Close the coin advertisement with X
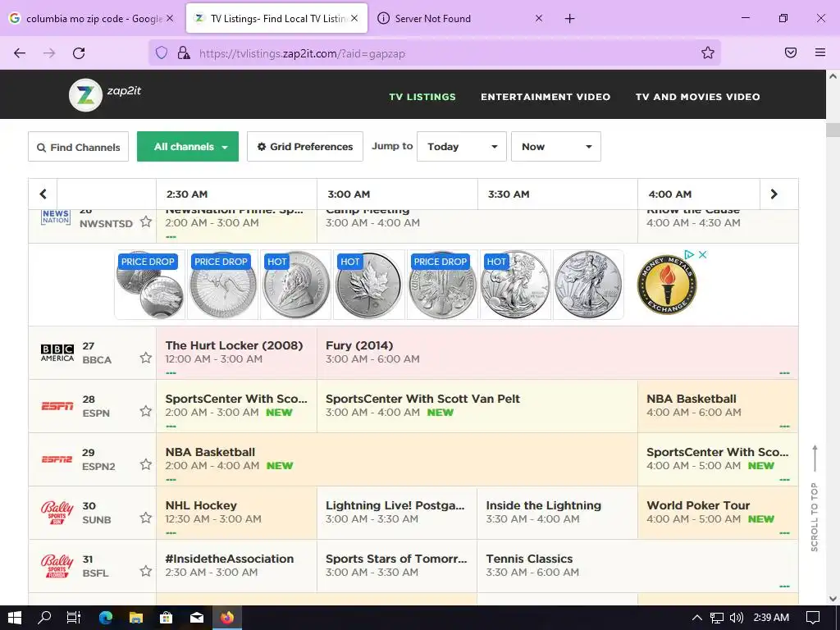840x630 pixels. point(702,254)
